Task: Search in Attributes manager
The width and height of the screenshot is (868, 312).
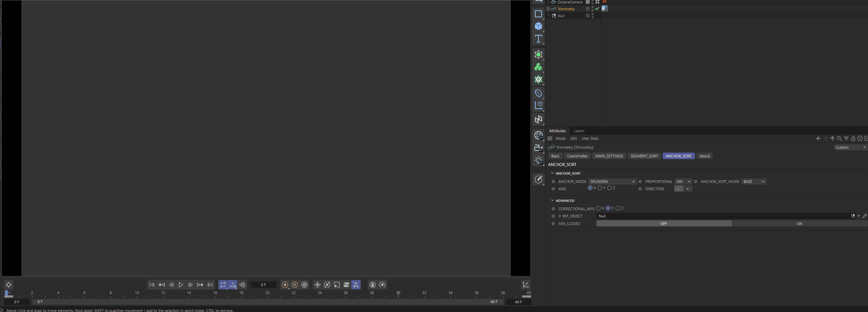Action: 839,138
